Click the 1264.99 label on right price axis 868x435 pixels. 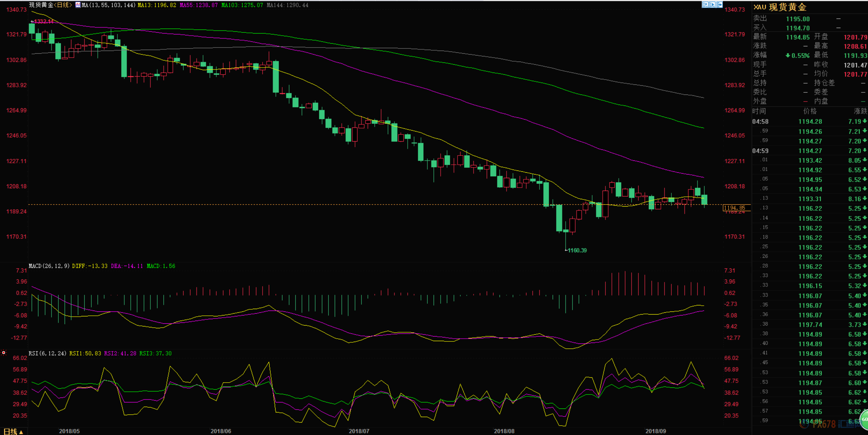[735, 110]
